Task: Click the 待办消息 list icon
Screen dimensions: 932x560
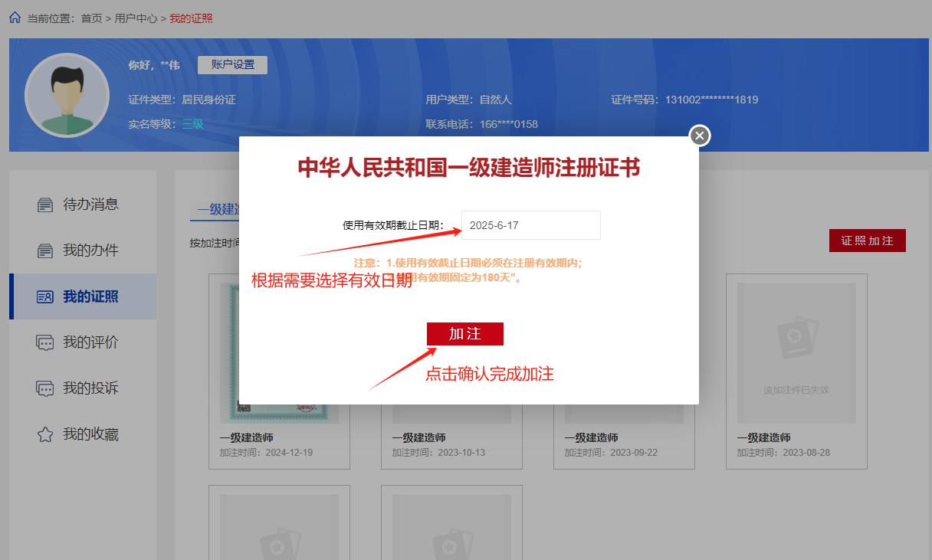Action: click(45, 205)
